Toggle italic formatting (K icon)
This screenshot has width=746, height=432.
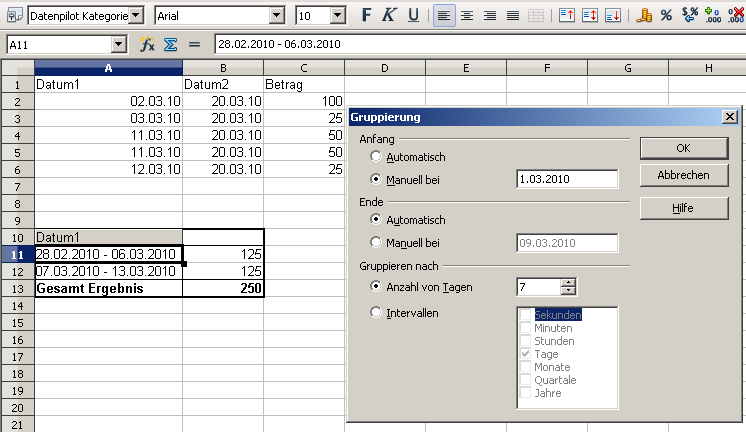(389, 16)
